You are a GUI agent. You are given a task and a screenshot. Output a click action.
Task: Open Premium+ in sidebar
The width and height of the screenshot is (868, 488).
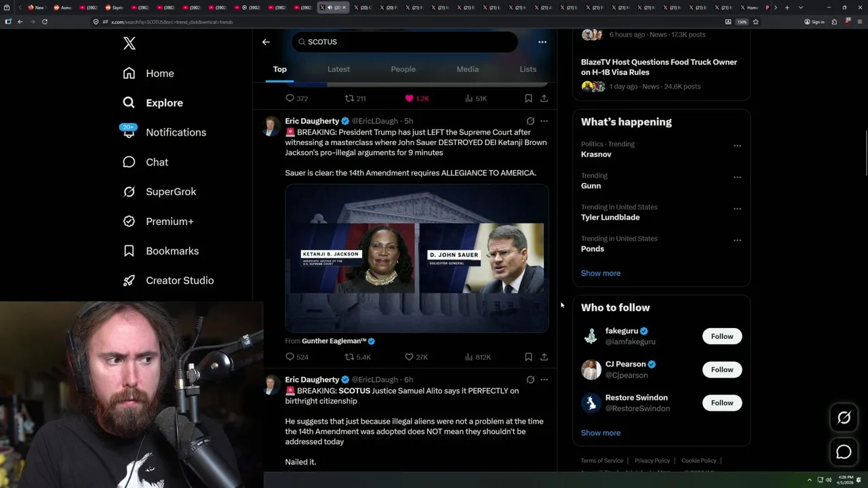(158, 222)
